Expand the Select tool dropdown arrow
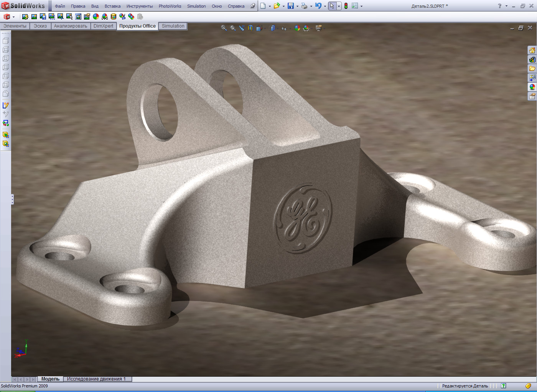The height and width of the screenshot is (392, 537). pos(339,6)
